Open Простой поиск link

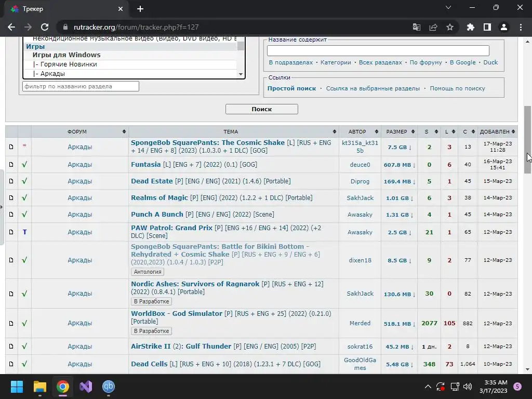(291, 88)
